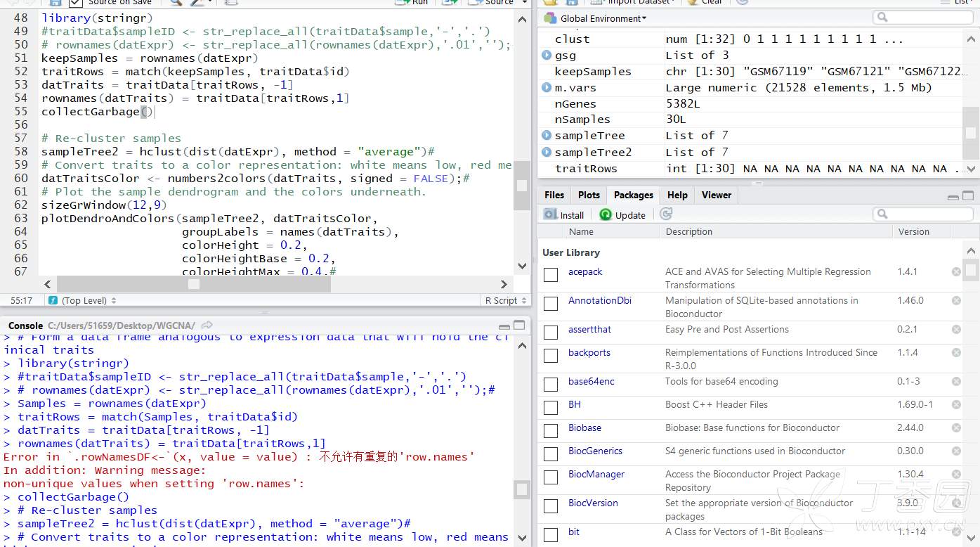Open the Viewer tab
This screenshot has width=980, height=547.
coord(717,195)
